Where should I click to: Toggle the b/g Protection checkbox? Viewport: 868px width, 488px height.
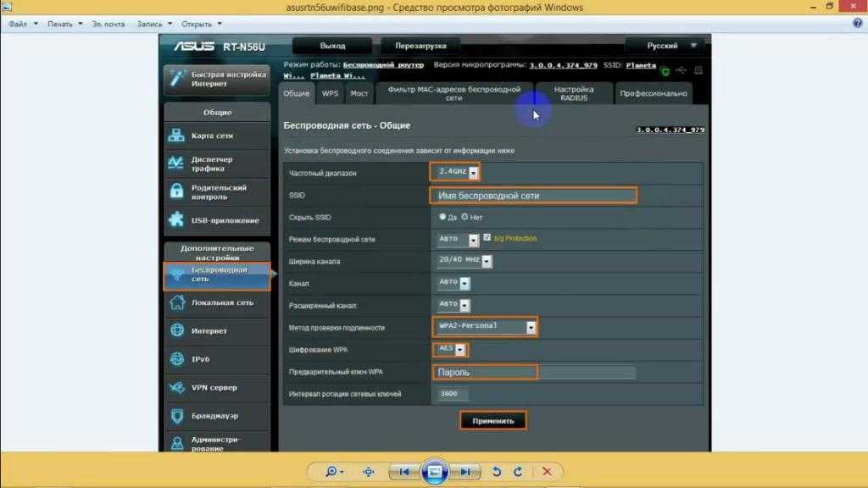487,239
